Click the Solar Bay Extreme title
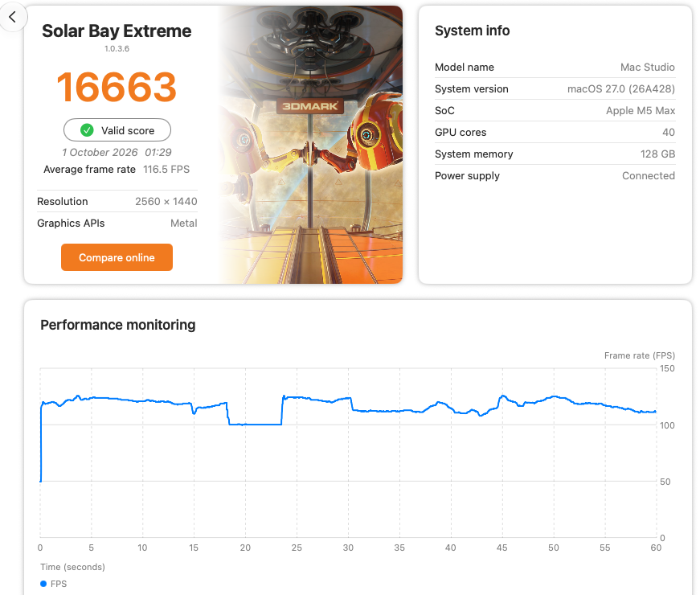 117,31
